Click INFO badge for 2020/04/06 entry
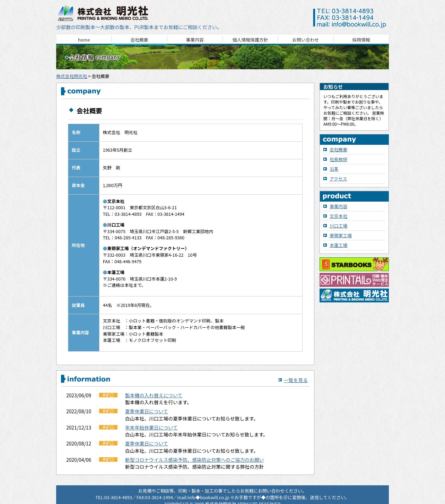445x504 pixels. coord(108,460)
